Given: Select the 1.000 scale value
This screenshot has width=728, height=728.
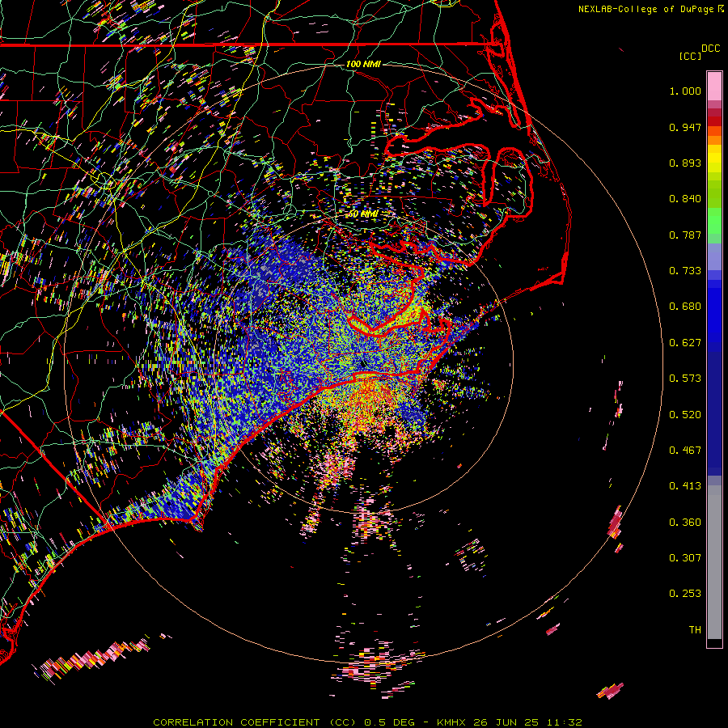Looking at the screenshot, I should click(x=685, y=91).
